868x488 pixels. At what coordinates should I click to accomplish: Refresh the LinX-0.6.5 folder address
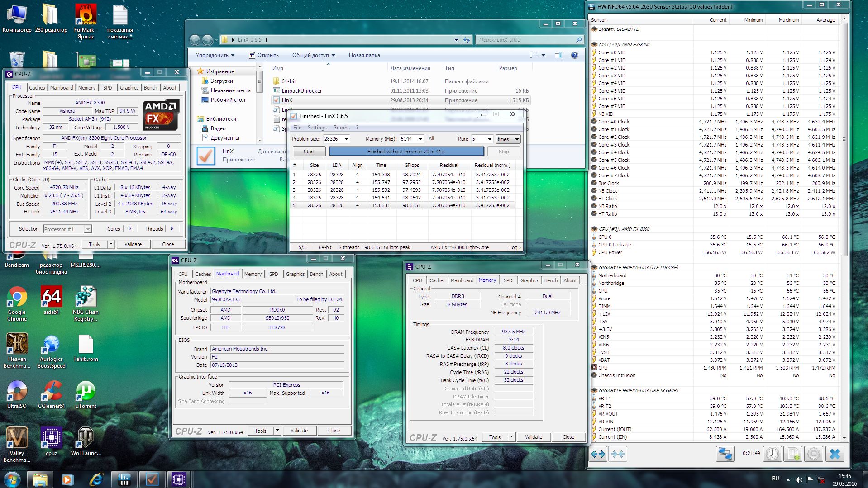(x=467, y=40)
